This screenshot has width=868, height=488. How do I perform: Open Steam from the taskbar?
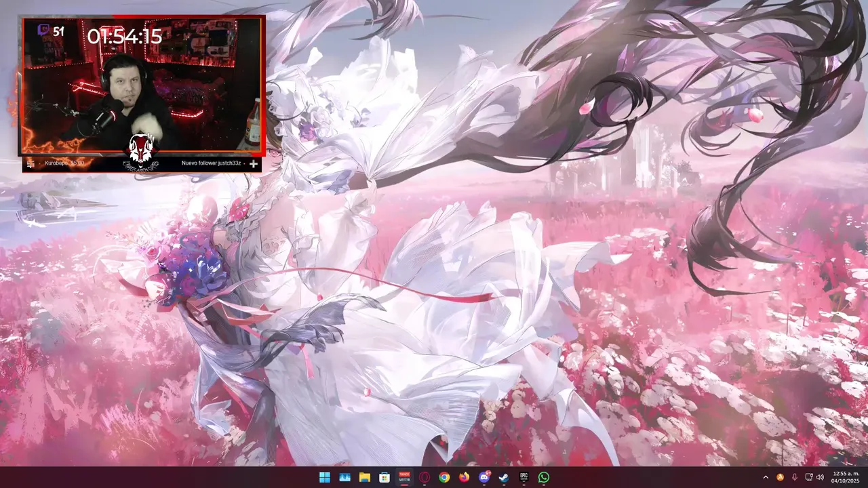point(504,477)
